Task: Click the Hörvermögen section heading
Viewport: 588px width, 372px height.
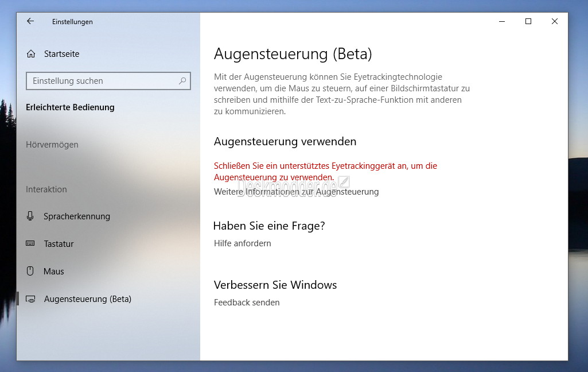Action: pyautogui.click(x=52, y=145)
